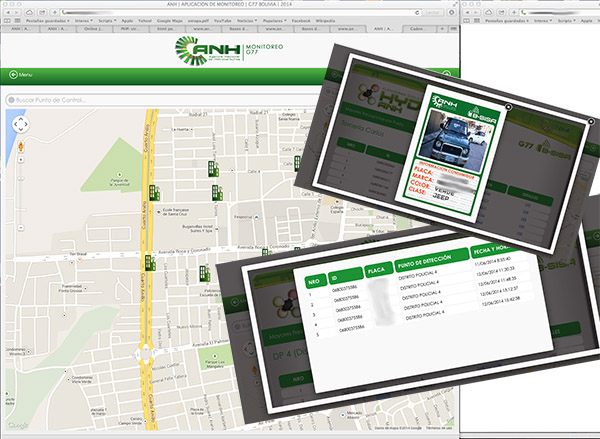Toggle the Lector reader button
The image size is (600, 439).
pos(432,13)
